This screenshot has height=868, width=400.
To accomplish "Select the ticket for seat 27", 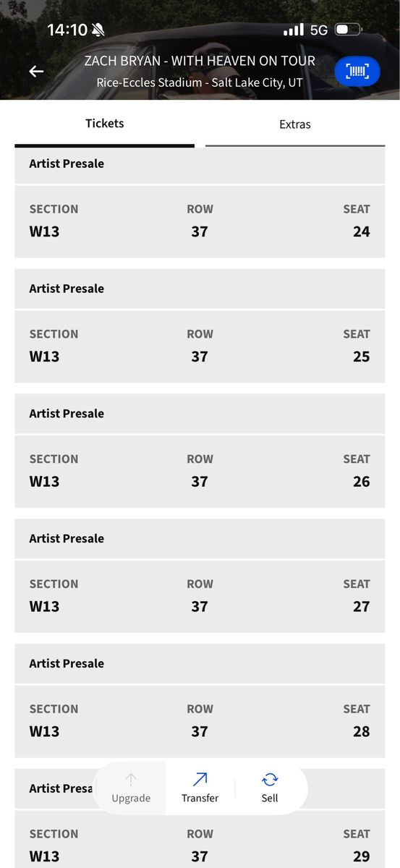I will tap(200, 596).
